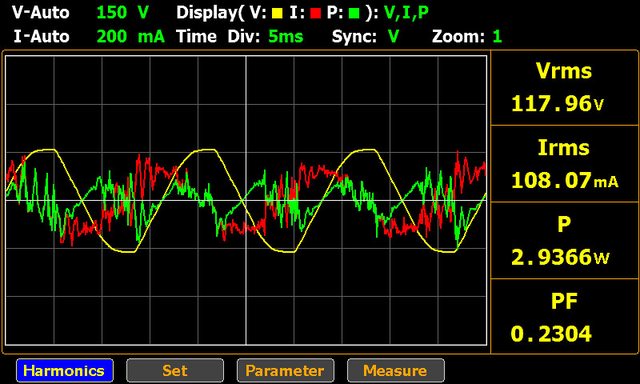Open the Parameter menu button
This screenshot has width=640, height=384.
[x=285, y=371]
